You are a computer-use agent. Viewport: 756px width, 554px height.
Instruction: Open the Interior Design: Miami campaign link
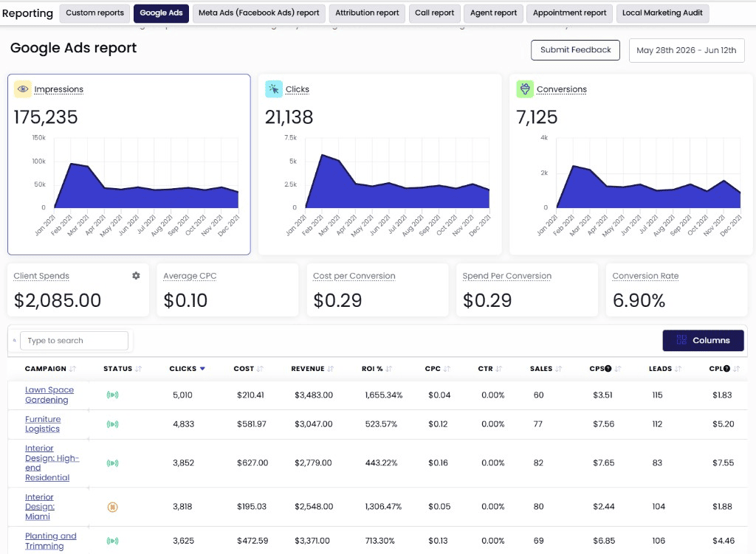[x=40, y=507]
